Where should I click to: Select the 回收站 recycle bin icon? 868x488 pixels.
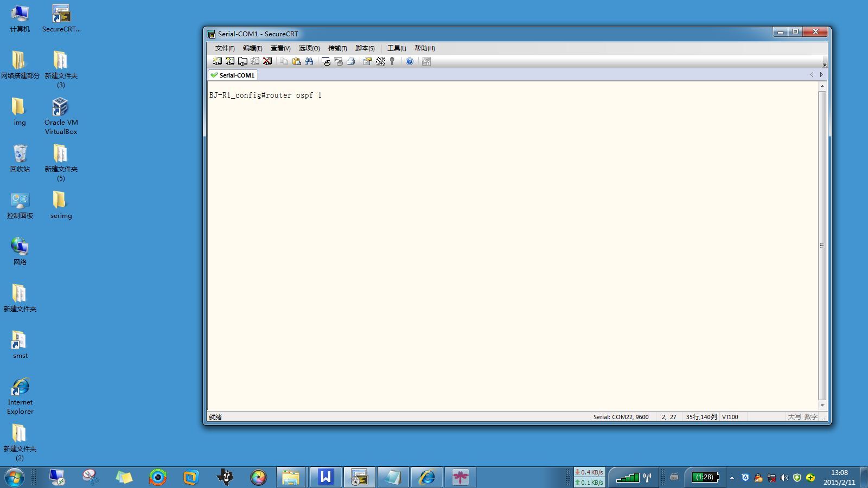tap(20, 158)
